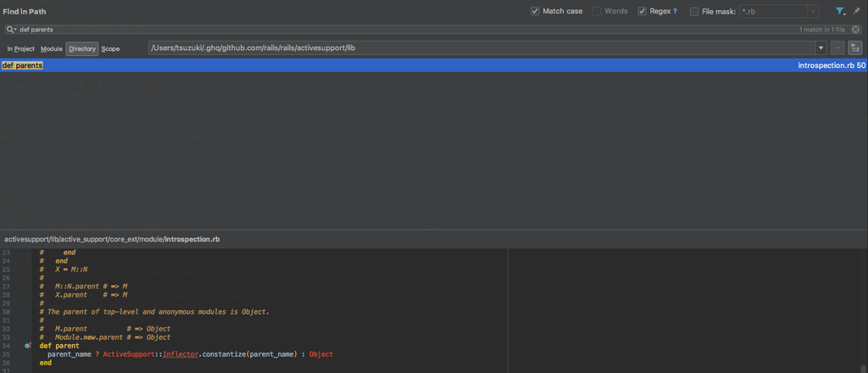Click the directory path input field
Viewport: 868px width, 373px height.
[x=482, y=48]
